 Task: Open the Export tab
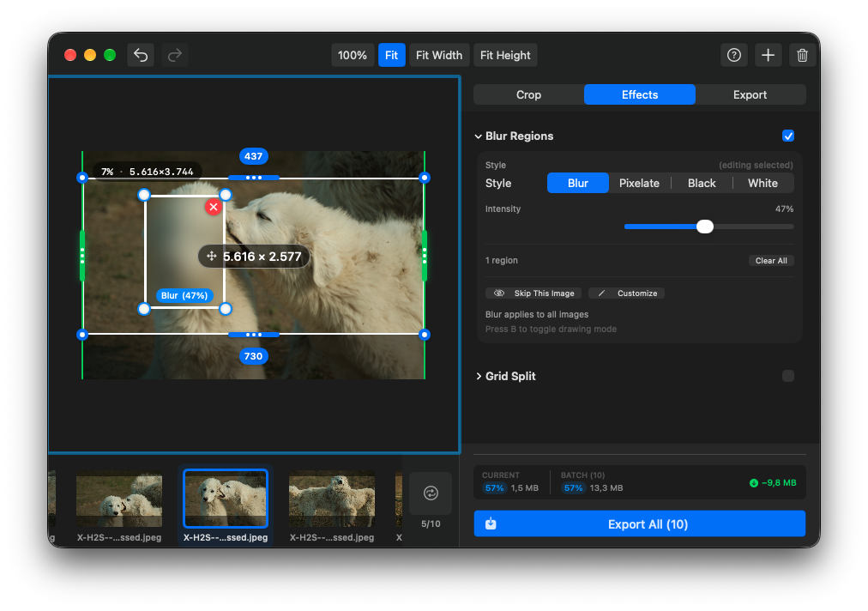click(750, 94)
